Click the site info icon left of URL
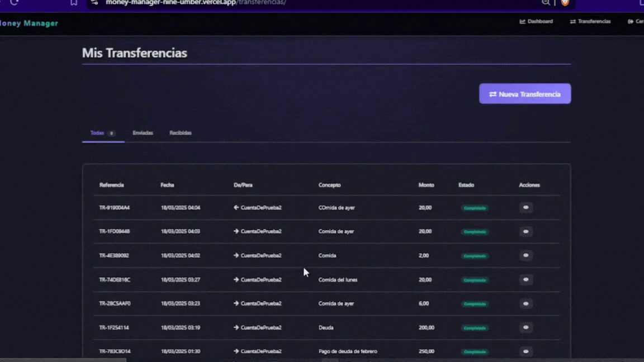644x362 pixels. click(94, 3)
